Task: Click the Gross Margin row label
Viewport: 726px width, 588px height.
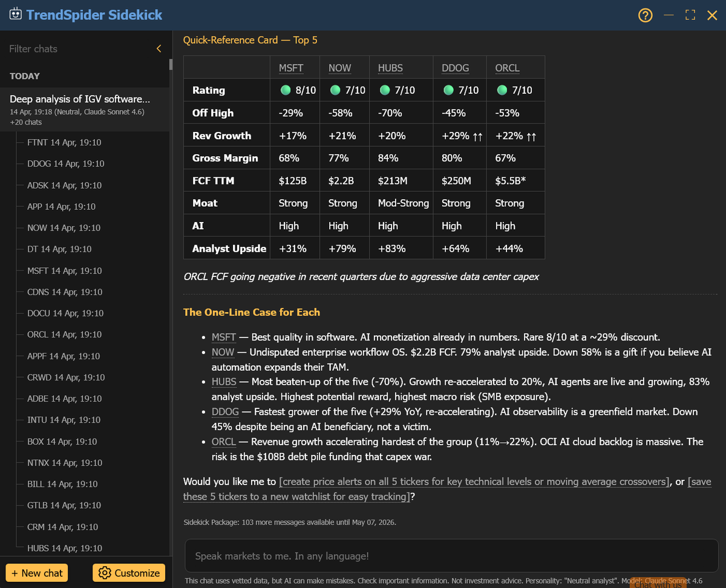Action: tap(225, 158)
